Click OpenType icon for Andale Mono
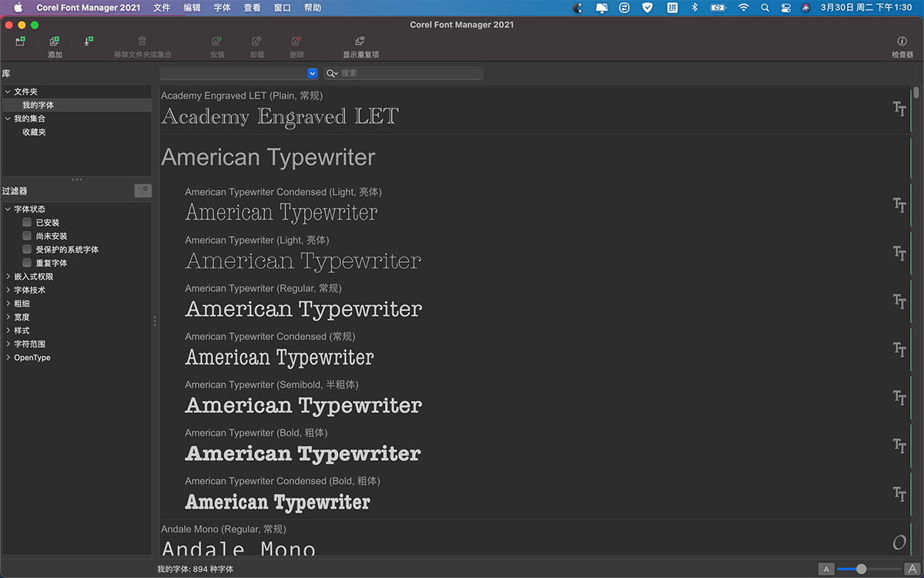Image resolution: width=924 pixels, height=578 pixels. point(899,543)
